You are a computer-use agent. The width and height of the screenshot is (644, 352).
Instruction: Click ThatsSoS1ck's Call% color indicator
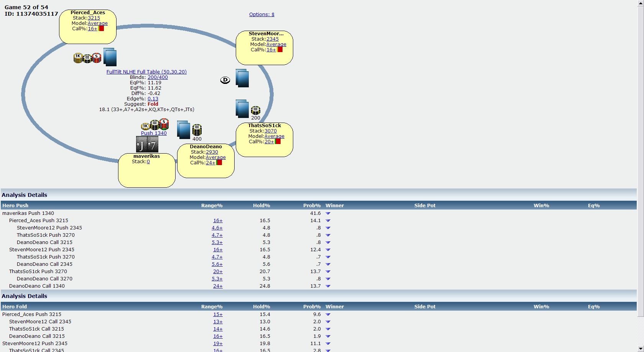click(278, 142)
